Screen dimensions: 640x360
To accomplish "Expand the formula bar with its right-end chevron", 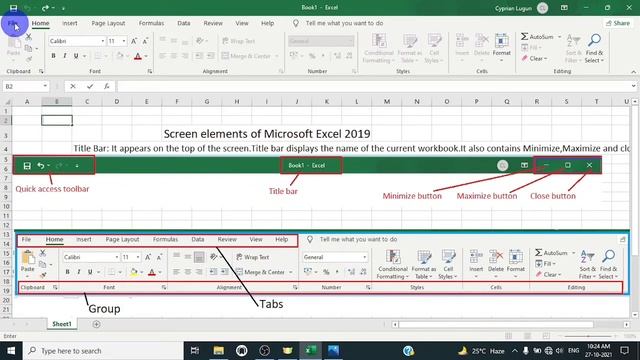I will coord(633,86).
